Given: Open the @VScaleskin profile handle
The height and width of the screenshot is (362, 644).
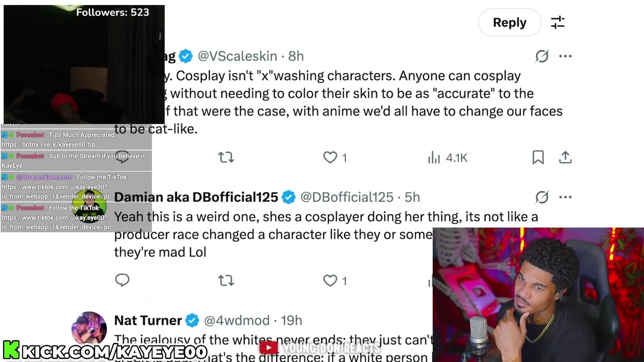Looking at the screenshot, I should 237,56.
